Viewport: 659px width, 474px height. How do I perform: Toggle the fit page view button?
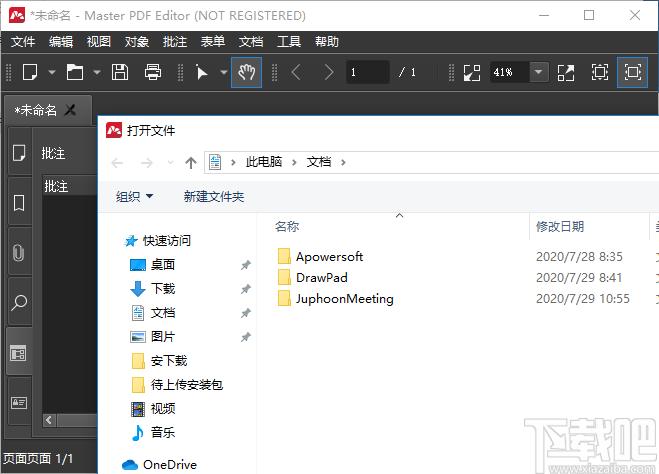coord(632,72)
